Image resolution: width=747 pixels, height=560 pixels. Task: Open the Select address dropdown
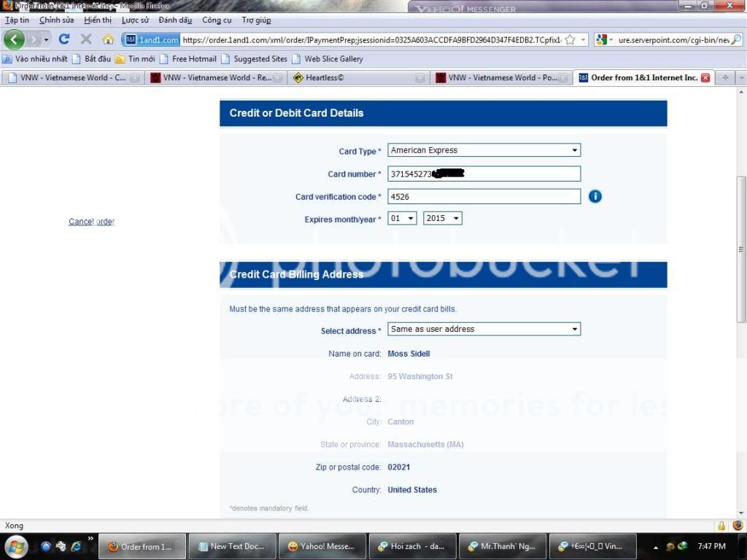point(484,330)
